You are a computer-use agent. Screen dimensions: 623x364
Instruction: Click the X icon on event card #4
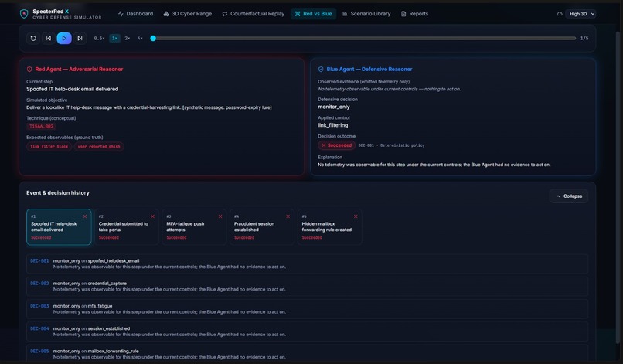coord(288,216)
